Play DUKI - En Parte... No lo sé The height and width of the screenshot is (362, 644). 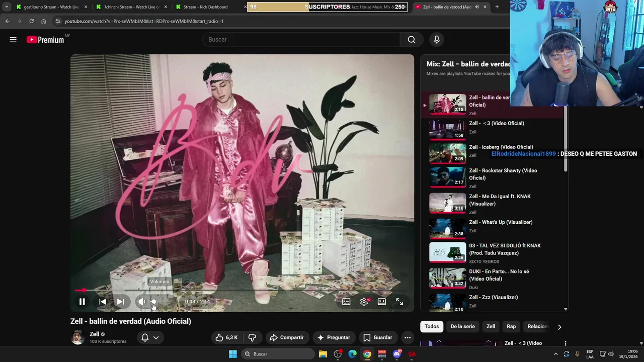click(x=493, y=278)
